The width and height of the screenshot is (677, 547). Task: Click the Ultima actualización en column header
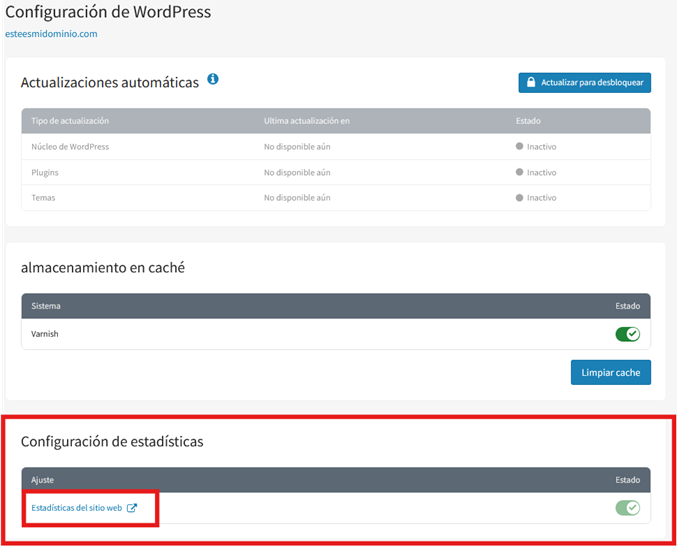307,121
